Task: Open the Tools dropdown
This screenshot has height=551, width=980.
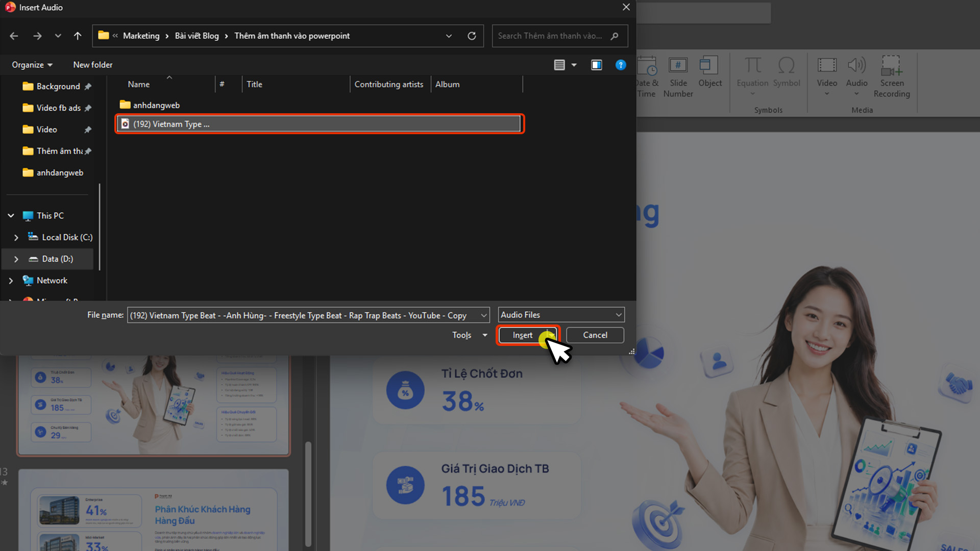Action: point(469,335)
